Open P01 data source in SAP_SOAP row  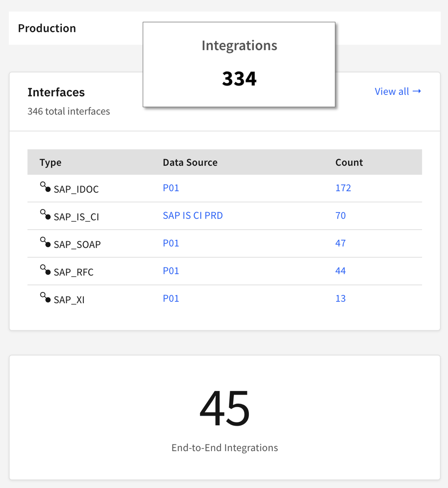171,243
